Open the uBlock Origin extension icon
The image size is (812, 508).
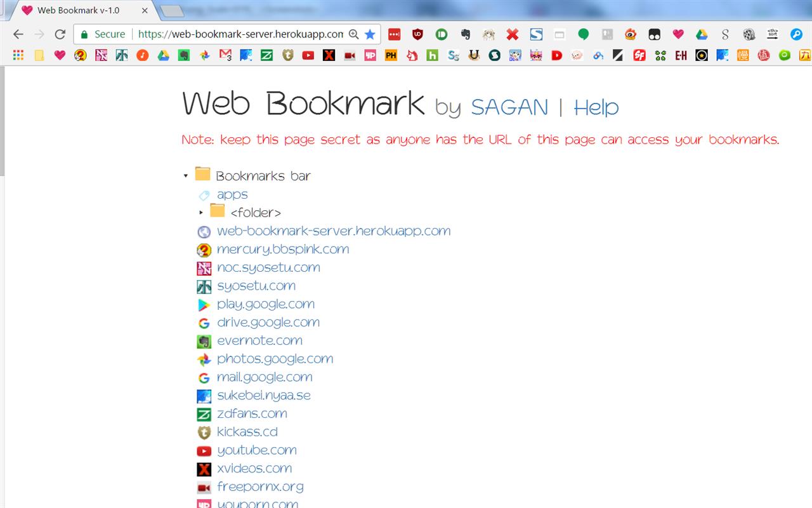coord(417,34)
